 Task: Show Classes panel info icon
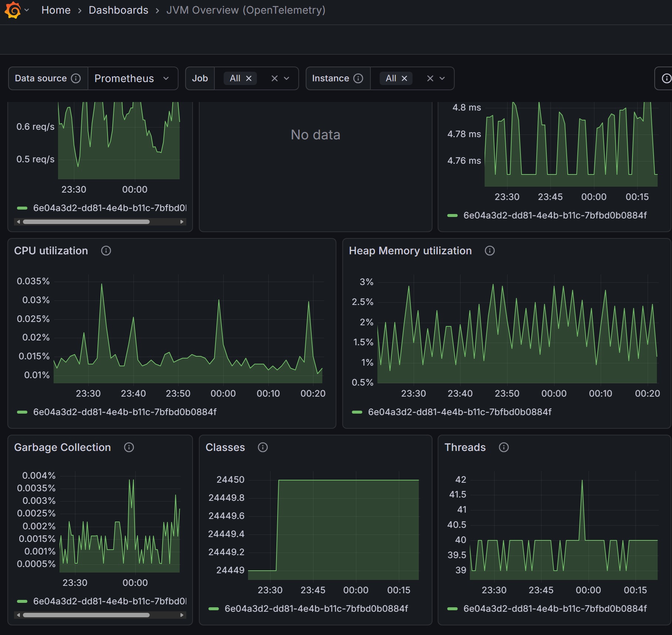tap(263, 448)
